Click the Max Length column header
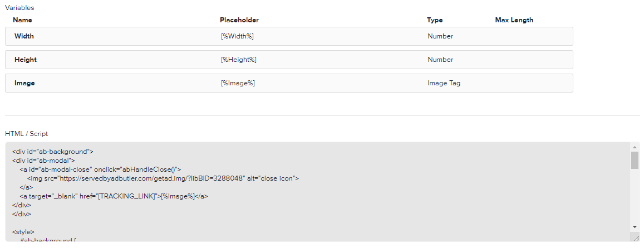Image resolution: width=644 pixels, height=252 pixels. [x=514, y=20]
